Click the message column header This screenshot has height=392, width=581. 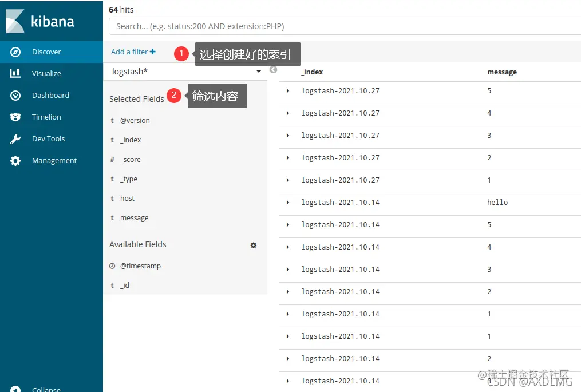coord(502,72)
